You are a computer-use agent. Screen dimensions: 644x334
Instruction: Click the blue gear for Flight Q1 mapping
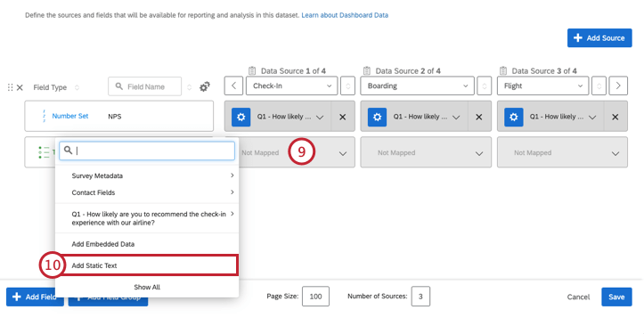pyautogui.click(x=513, y=117)
